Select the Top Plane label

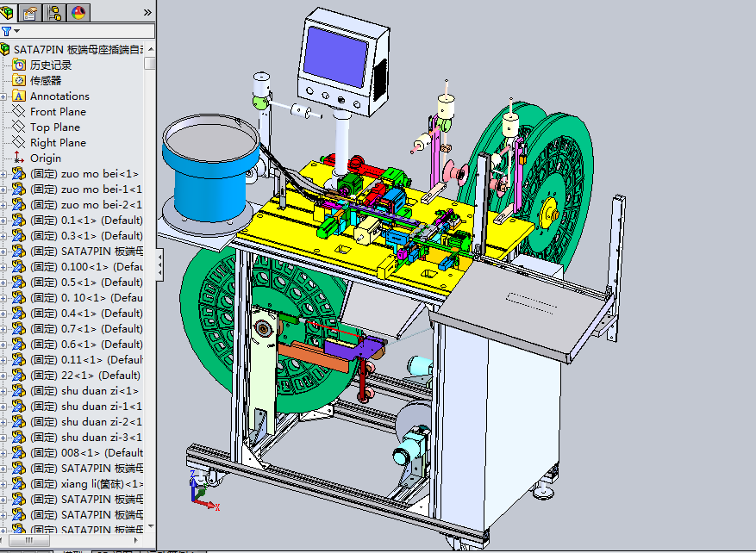point(55,127)
